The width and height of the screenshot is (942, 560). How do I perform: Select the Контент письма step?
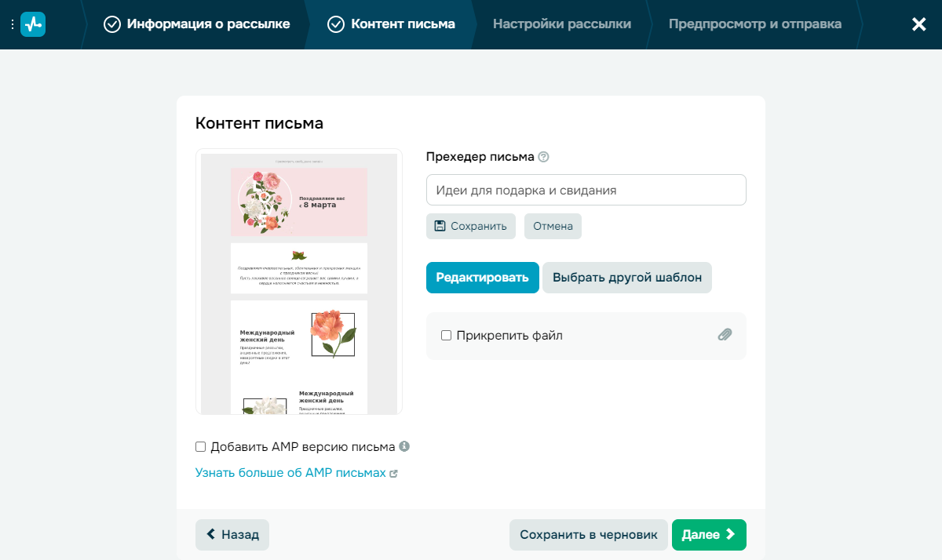[391, 24]
